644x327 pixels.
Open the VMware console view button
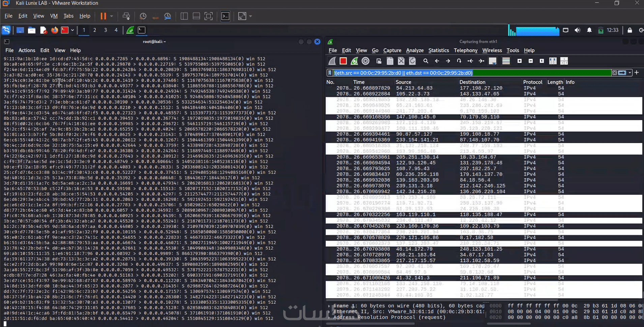tap(226, 16)
